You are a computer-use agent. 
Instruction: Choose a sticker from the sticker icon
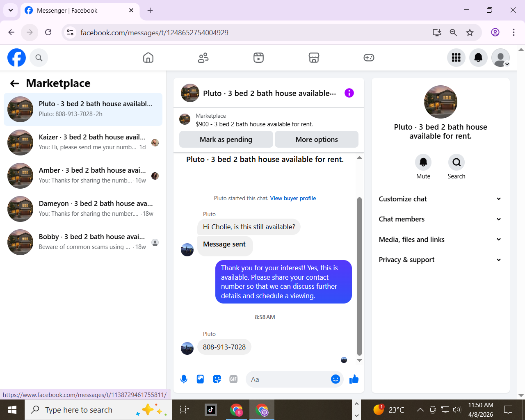[217, 379]
